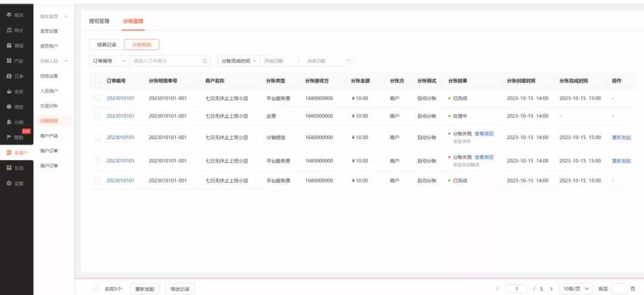Click the 分销佣金 type cell
This screenshot has width=644, height=295.
click(275, 137)
